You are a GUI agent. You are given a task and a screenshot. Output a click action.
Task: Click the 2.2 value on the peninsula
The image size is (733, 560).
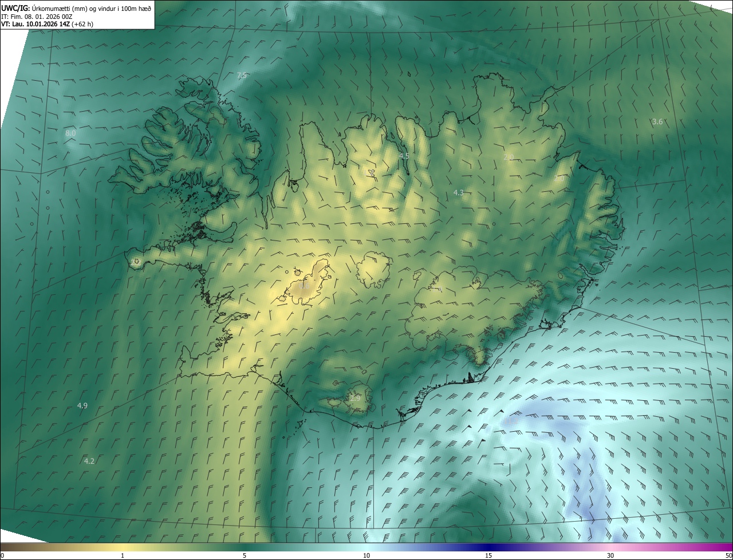[136, 262]
